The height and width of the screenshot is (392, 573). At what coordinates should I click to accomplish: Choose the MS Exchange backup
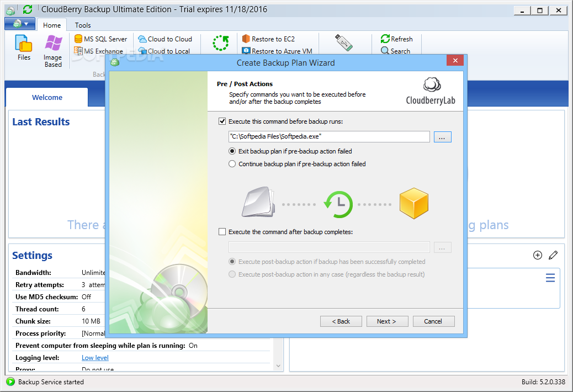tap(98, 51)
